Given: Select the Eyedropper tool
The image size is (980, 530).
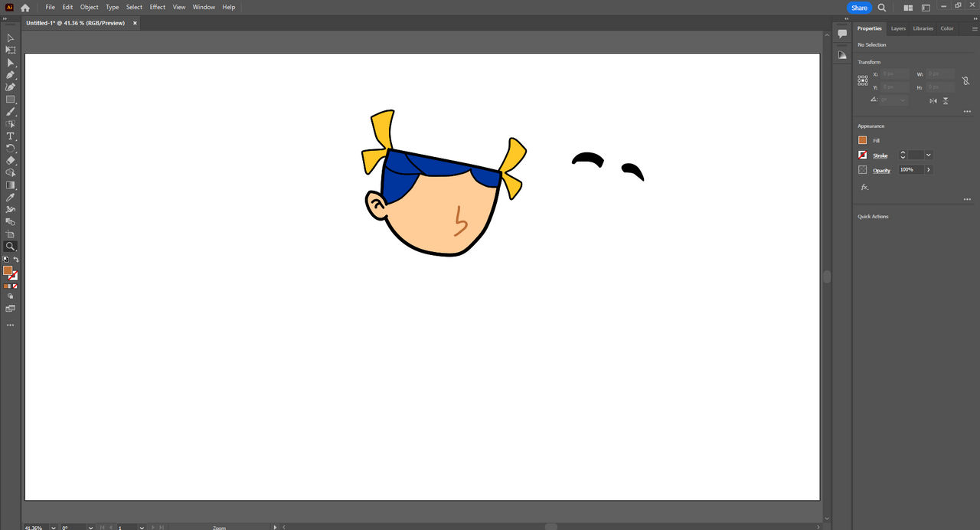Looking at the screenshot, I should coord(11,197).
